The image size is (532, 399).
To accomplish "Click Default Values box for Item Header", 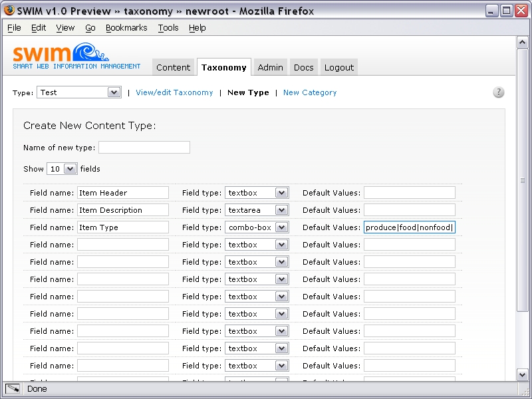I will tap(410, 193).
